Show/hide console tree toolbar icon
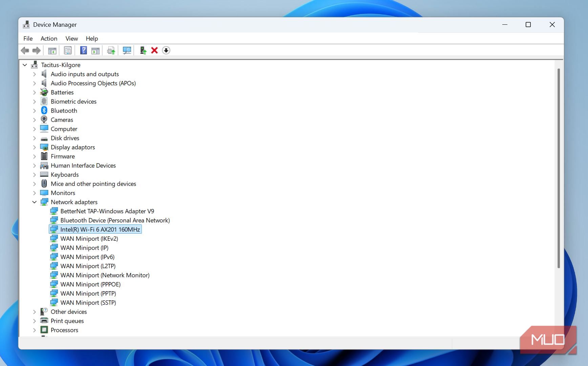Screen dimensions: 588x366 coord(52,50)
